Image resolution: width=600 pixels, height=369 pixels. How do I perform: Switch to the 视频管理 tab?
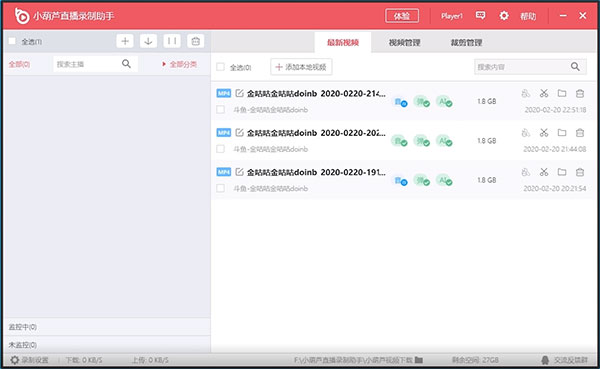404,42
